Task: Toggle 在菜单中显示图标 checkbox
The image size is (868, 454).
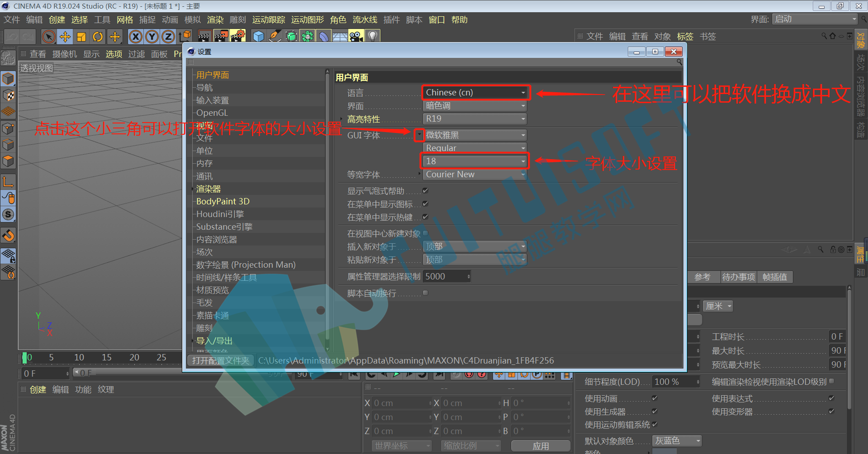Action: coord(425,204)
